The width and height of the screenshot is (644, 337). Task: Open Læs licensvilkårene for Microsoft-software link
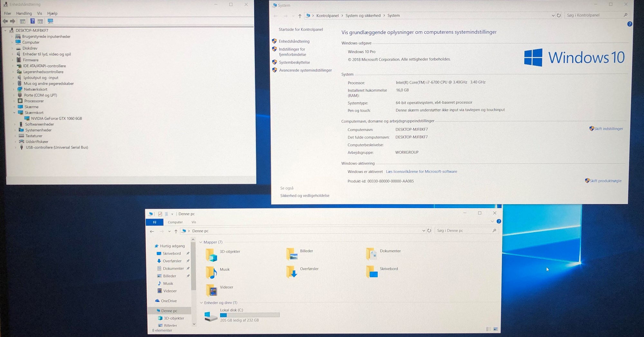click(421, 171)
